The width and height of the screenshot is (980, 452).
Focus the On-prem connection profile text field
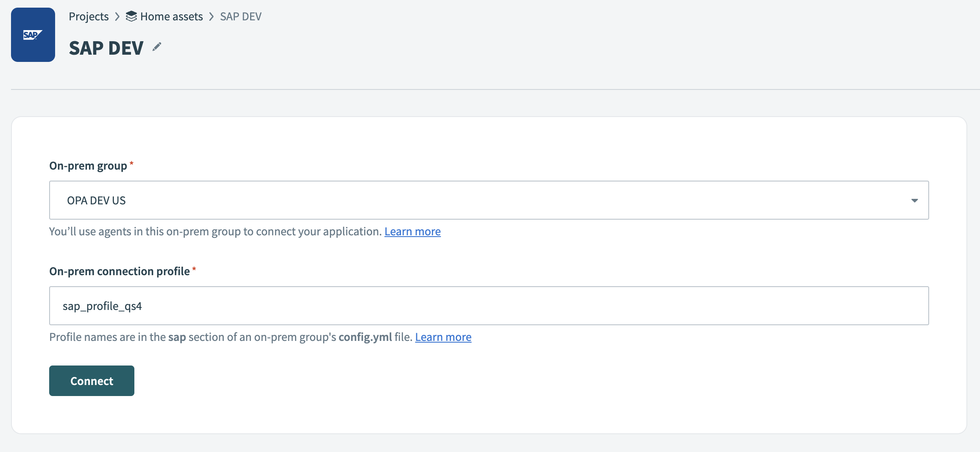(x=488, y=306)
